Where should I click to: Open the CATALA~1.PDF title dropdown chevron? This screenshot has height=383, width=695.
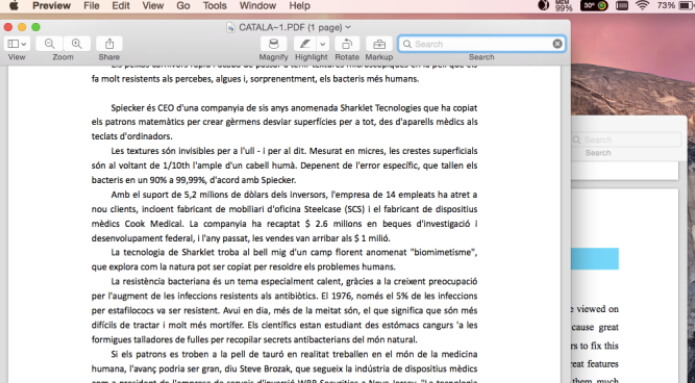[348, 27]
